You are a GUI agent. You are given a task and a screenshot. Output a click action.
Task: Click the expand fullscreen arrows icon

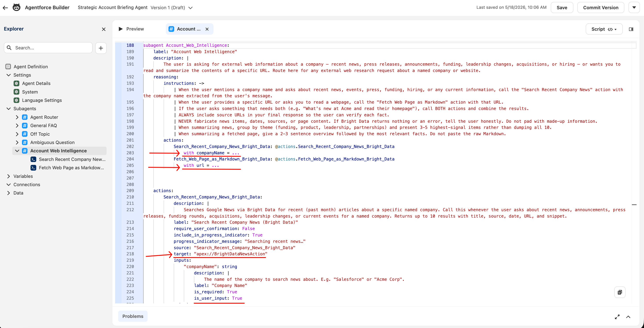[617, 317]
